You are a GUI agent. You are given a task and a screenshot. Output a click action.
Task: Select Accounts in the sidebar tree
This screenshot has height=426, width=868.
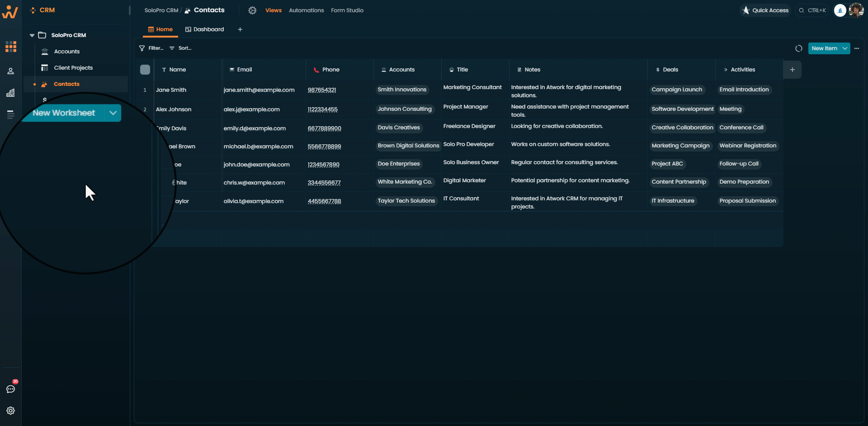[x=66, y=52]
